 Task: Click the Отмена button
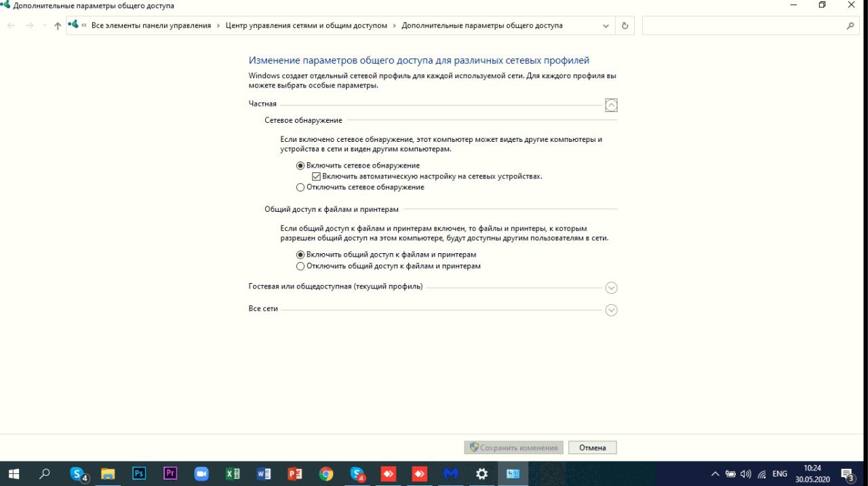tap(593, 448)
